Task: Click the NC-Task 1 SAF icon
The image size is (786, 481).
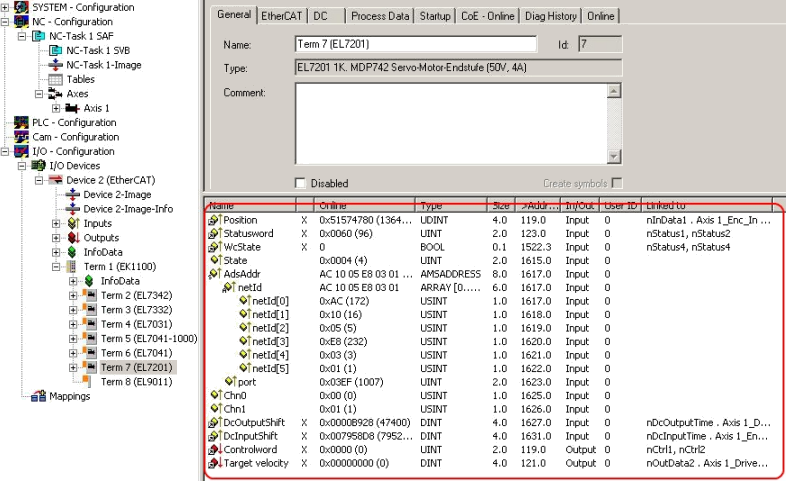Action: pyautogui.click(x=39, y=36)
